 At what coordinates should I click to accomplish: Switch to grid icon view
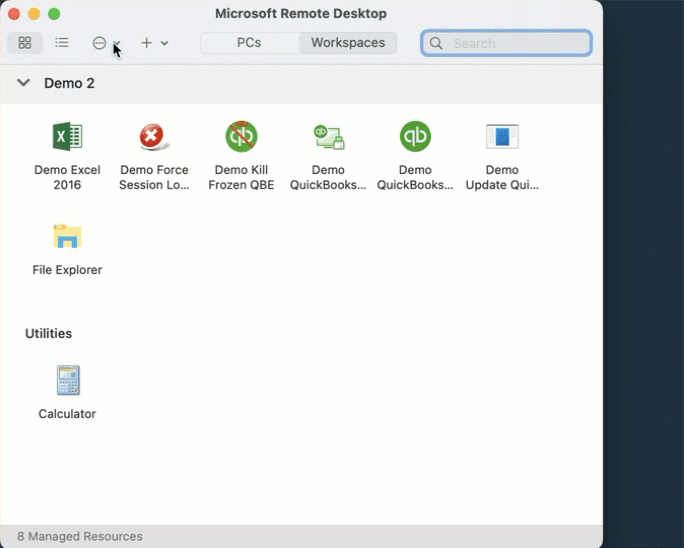[x=25, y=43]
